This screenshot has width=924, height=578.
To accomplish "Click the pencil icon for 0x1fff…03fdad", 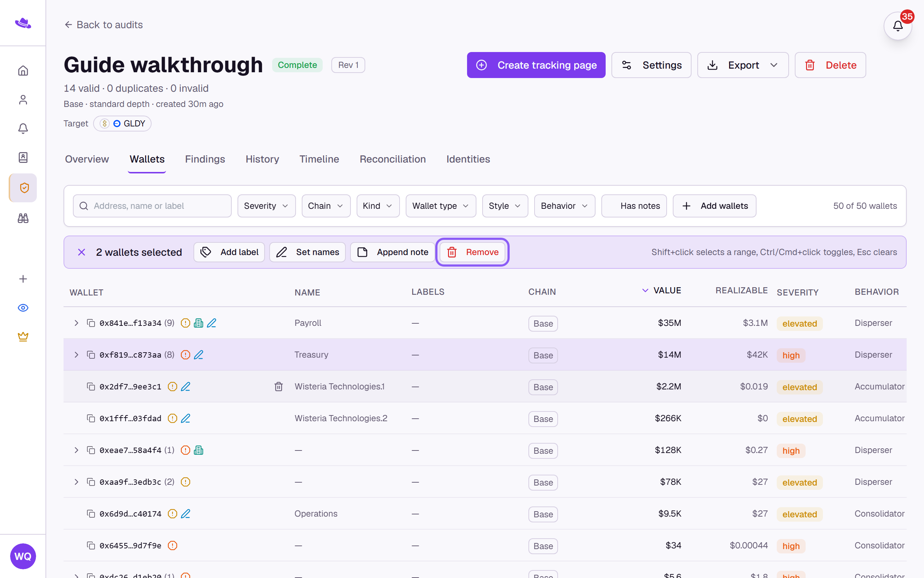I will click(186, 418).
